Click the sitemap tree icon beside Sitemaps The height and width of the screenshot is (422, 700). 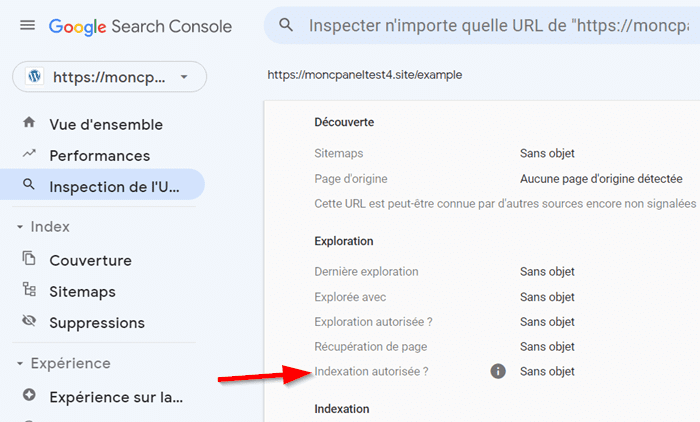(29, 289)
